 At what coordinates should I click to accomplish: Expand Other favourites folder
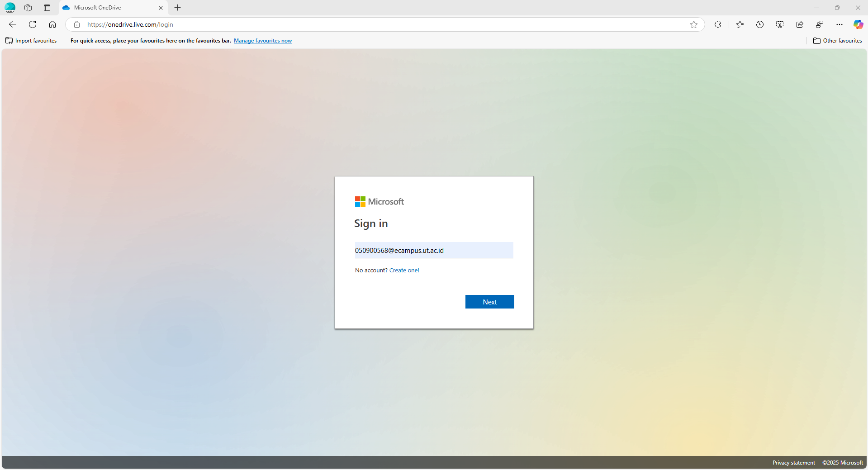click(838, 40)
